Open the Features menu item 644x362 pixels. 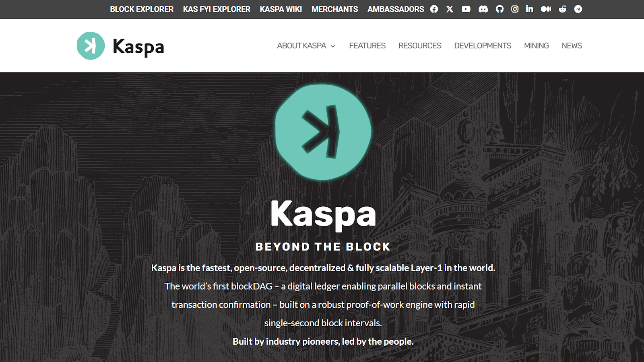[367, 46]
